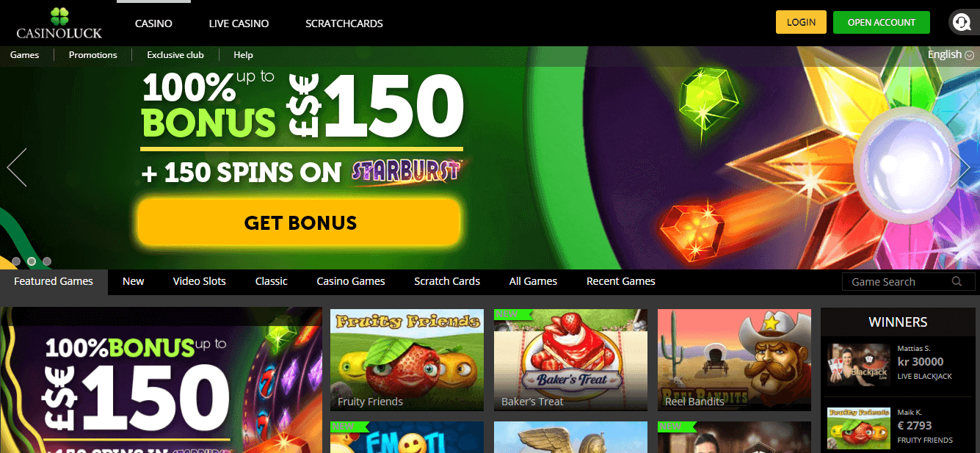Expand the English language dropdown
The width and height of the screenshot is (980, 453).
pyautogui.click(x=951, y=54)
